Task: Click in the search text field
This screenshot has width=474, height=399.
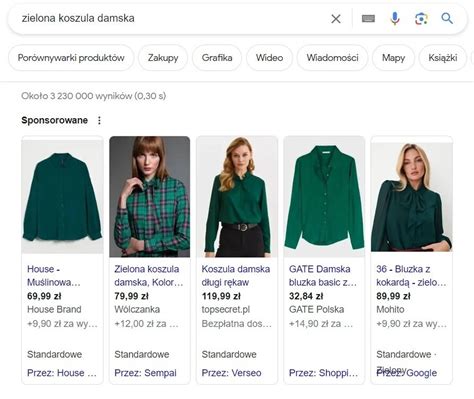Action: coord(173,18)
